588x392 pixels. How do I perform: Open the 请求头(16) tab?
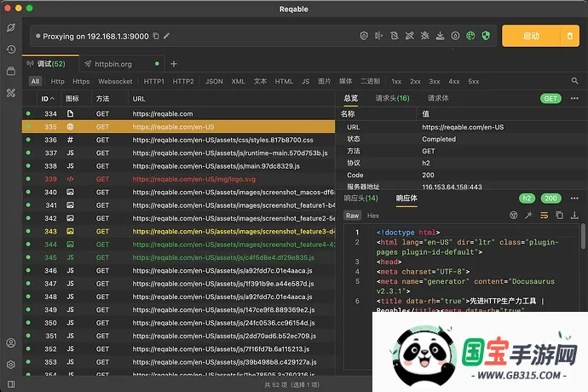click(392, 98)
